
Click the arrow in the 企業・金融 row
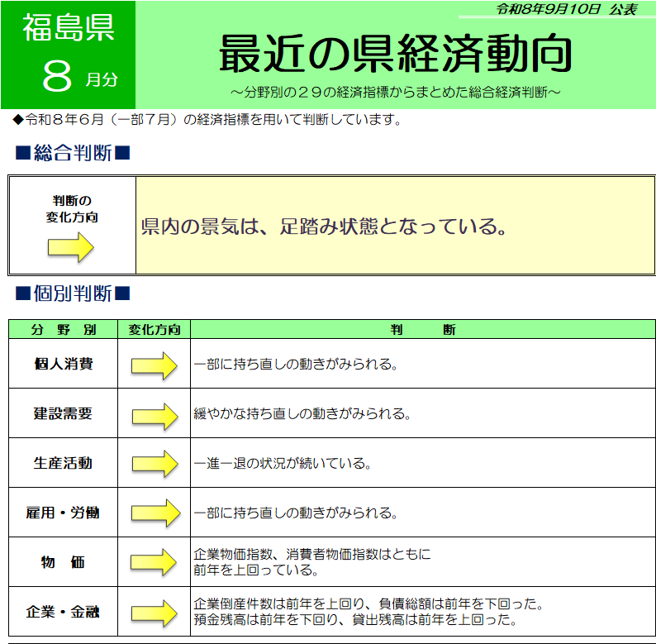[154, 613]
